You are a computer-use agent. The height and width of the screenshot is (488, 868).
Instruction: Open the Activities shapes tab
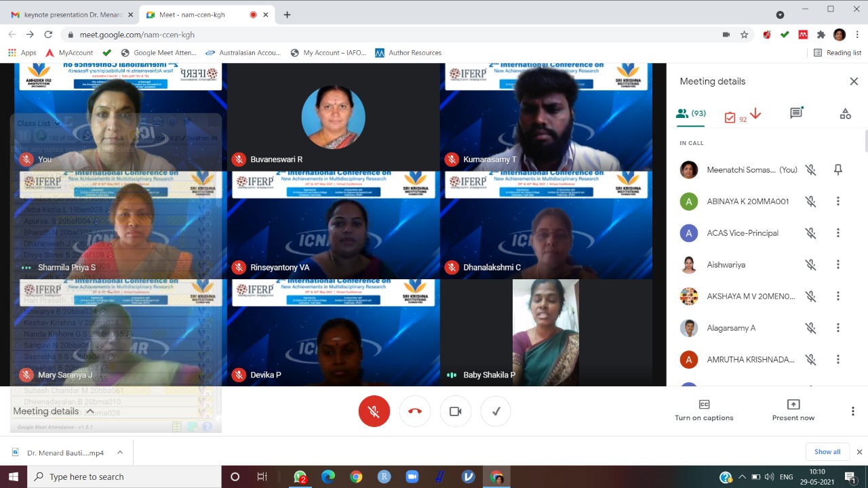click(x=845, y=114)
